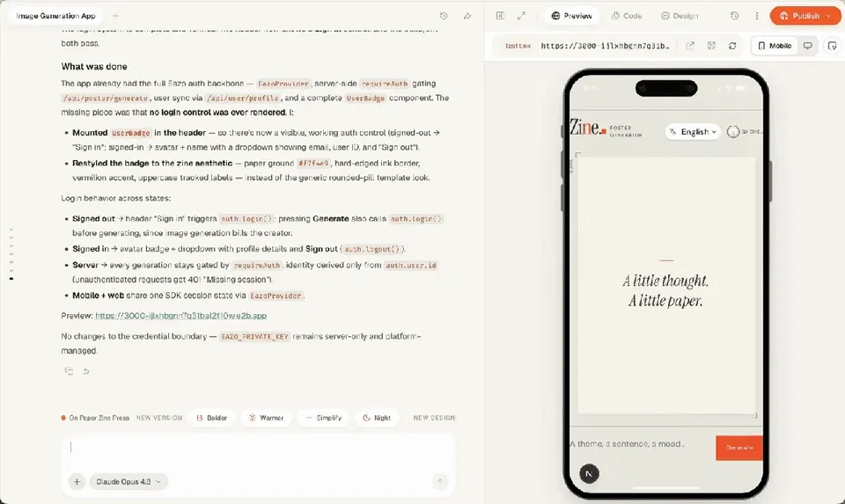This screenshot has height=504, width=845.
Task: Click the New Design label
Action: point(434,418)
